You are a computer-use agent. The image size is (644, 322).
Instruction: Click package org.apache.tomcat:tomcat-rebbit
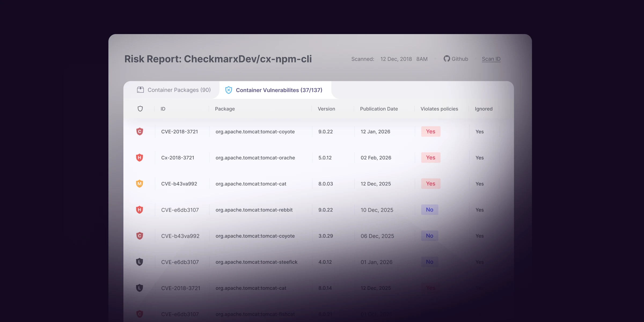pyautogui.click(x=254, y=210)
